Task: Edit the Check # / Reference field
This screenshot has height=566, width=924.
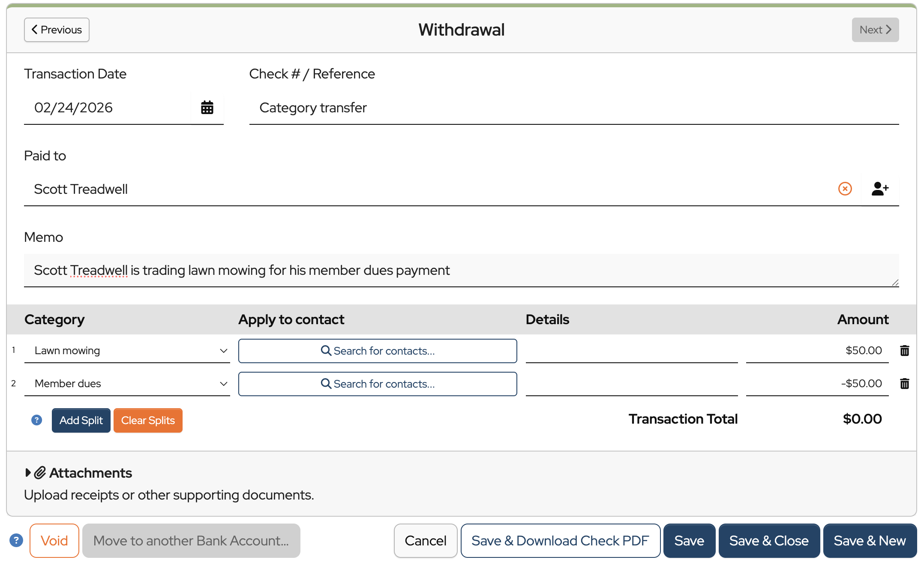Action: (573, 108)
